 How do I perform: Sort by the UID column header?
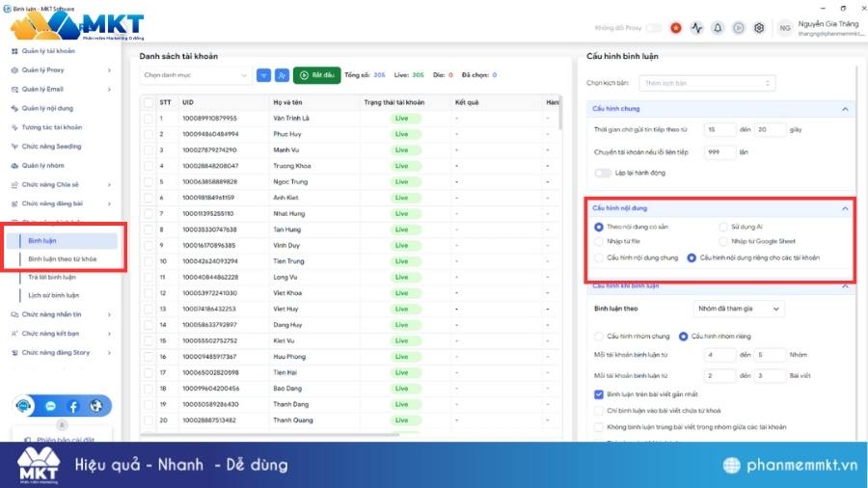point(188,102)
